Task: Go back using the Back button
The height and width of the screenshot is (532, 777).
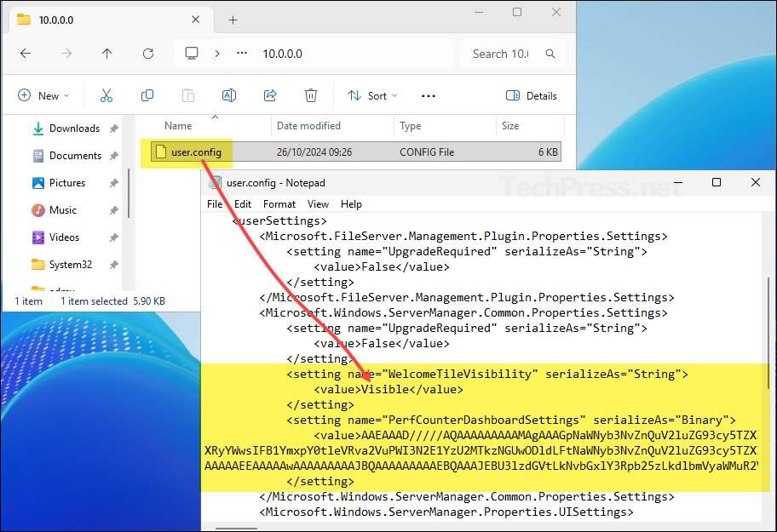Action: 26,53
